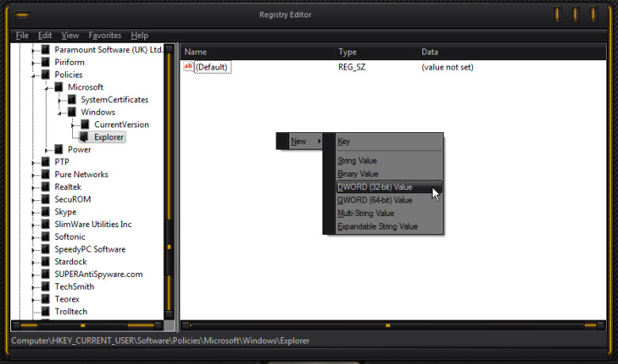Click the registry path in status bar
The image size is (618, 364).
160,341
